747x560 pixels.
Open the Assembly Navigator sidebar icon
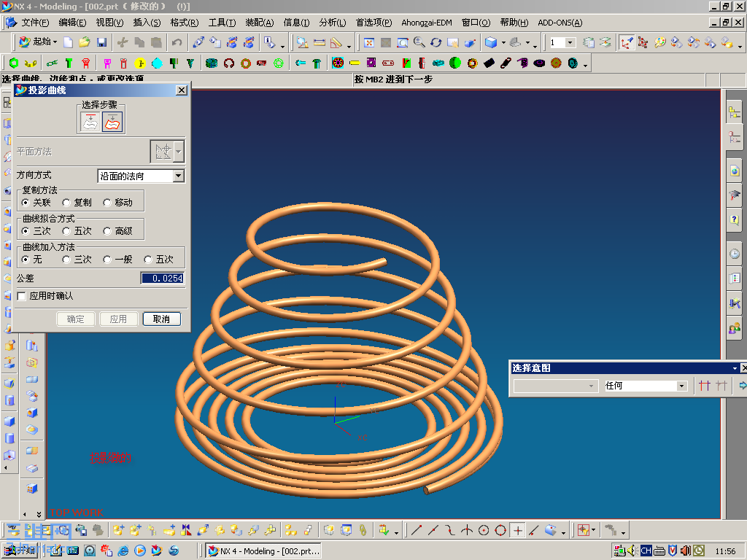pyautogui.click(x=734, y=112)
